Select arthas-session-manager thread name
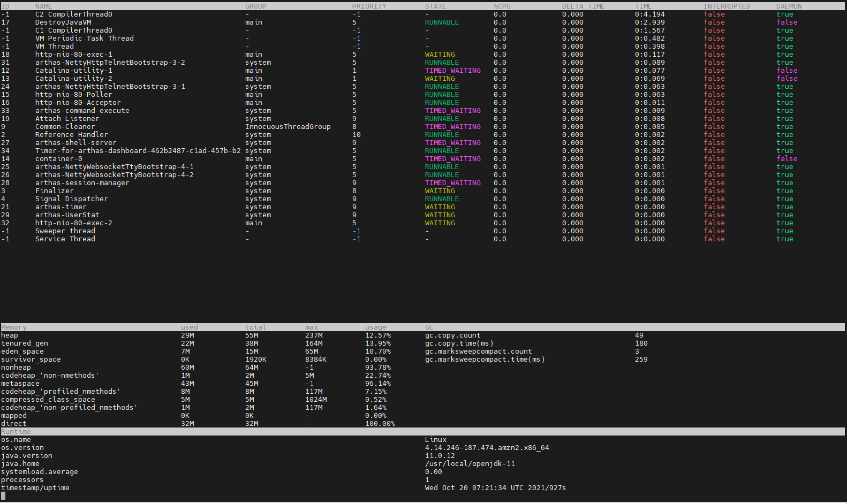The width and height of the screenshot is (847, 504). [x=82, y=183]
